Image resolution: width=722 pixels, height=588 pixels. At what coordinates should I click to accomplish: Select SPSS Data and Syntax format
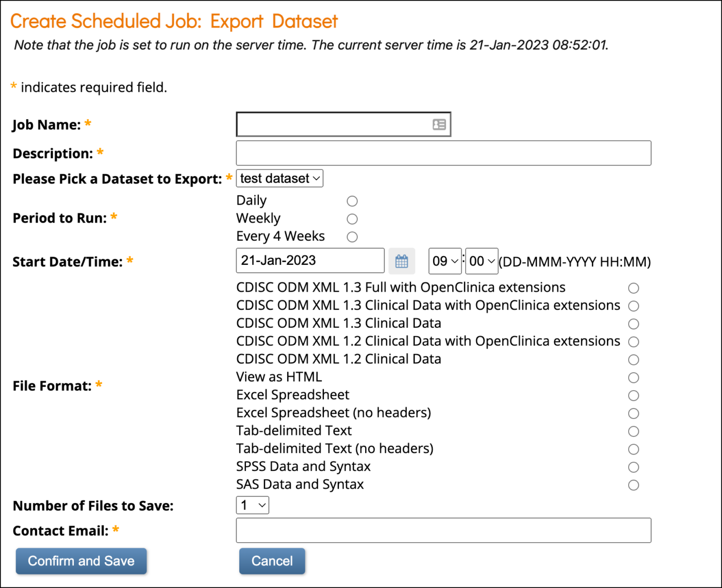(633, 467)
